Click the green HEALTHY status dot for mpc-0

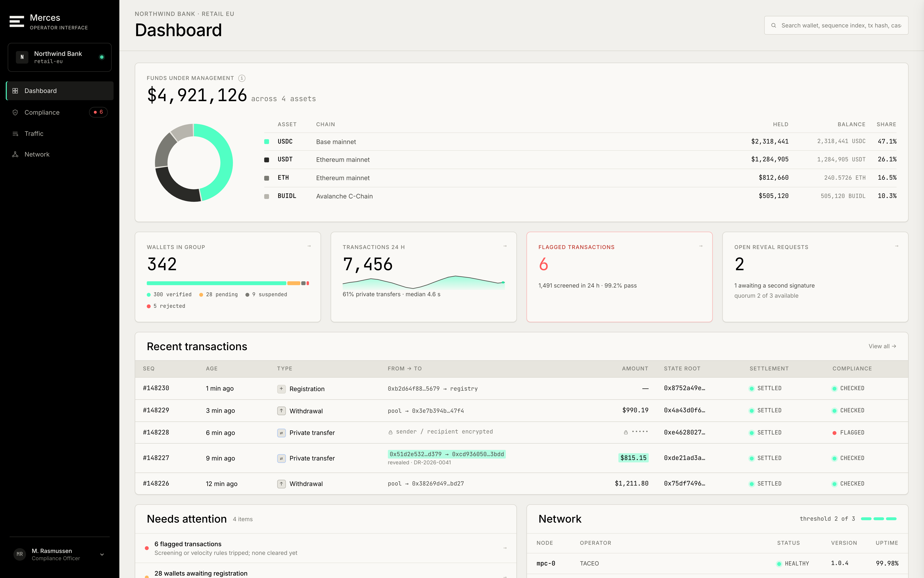point(779,564)
